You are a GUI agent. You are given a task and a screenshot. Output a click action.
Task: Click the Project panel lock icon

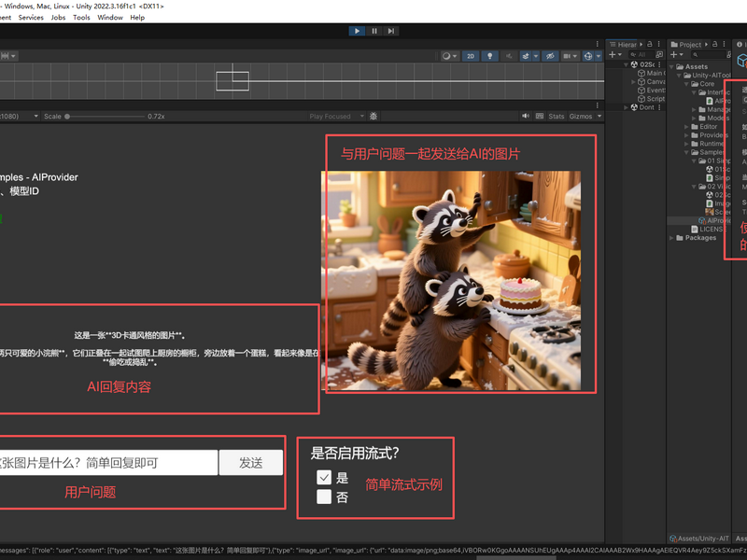[714, 44]
